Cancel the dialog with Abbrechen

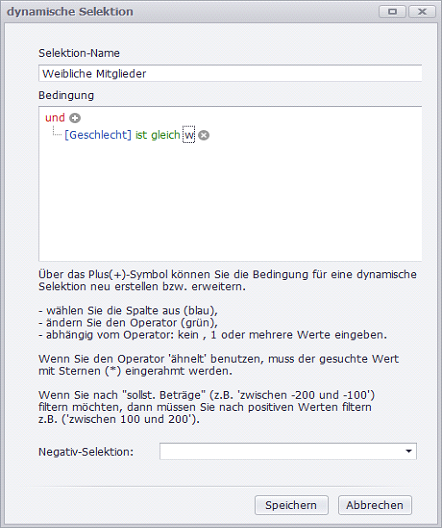375,505
